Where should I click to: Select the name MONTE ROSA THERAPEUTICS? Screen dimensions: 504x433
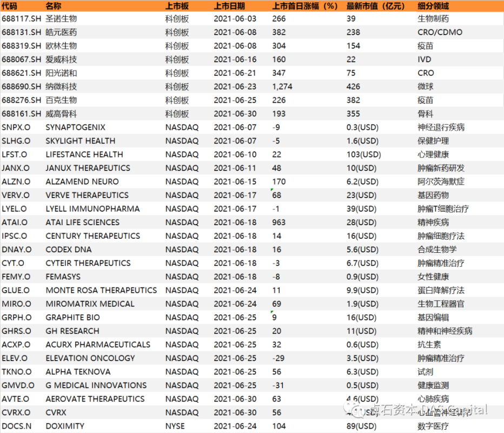pyautogui.click(x=101, y=290)
